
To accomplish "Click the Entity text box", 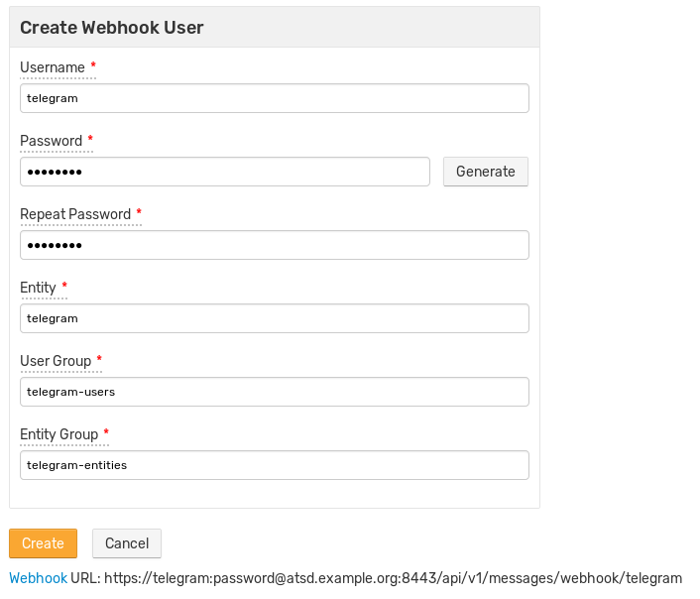I will (274, 318).
